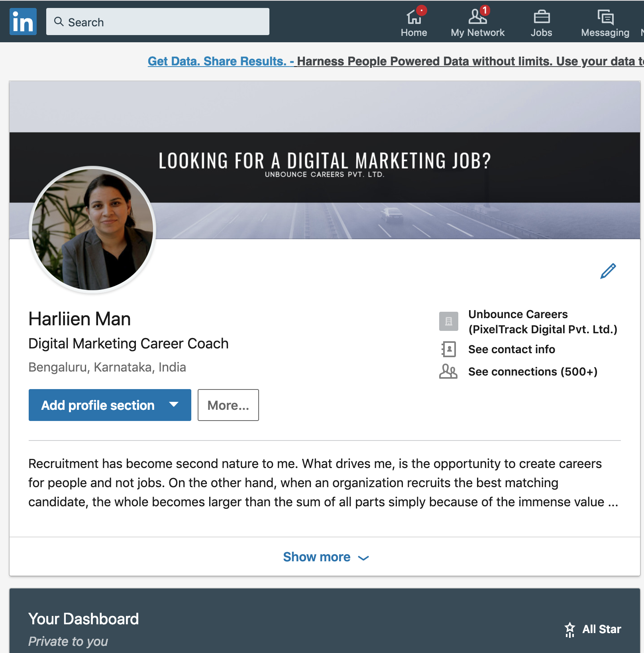Expand the Add profile section dropdown arrow
The image size is (644, 653).
click(173, 405)
